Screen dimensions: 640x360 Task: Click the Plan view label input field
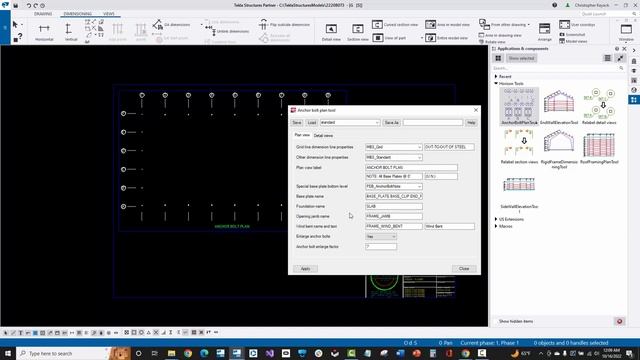click(x=411, y=167)
